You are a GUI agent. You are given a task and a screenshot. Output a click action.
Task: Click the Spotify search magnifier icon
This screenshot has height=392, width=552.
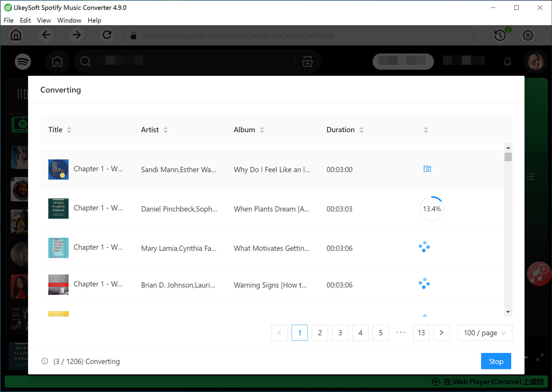[85, 62]
